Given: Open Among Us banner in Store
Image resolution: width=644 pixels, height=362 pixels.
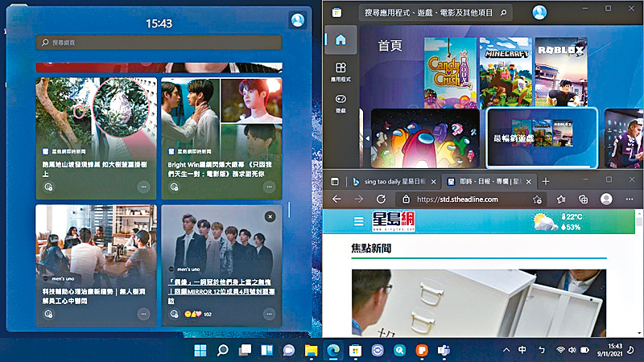Looking at the screenshot, I should (425, 138).
